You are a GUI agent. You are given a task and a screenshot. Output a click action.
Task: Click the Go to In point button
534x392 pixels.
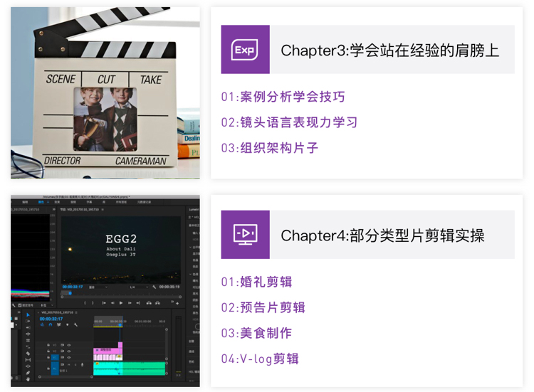pyautogui.click(x=104, y=303)
